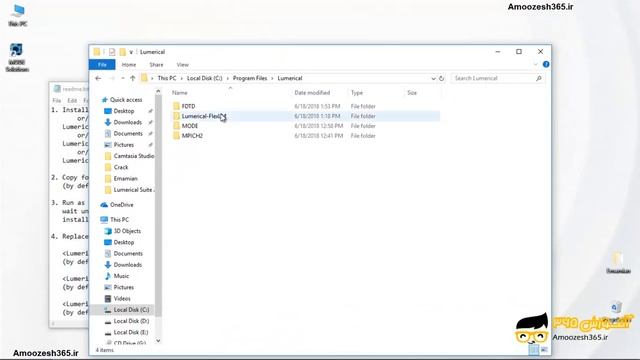Sort by Size column header

click(412, 93)
